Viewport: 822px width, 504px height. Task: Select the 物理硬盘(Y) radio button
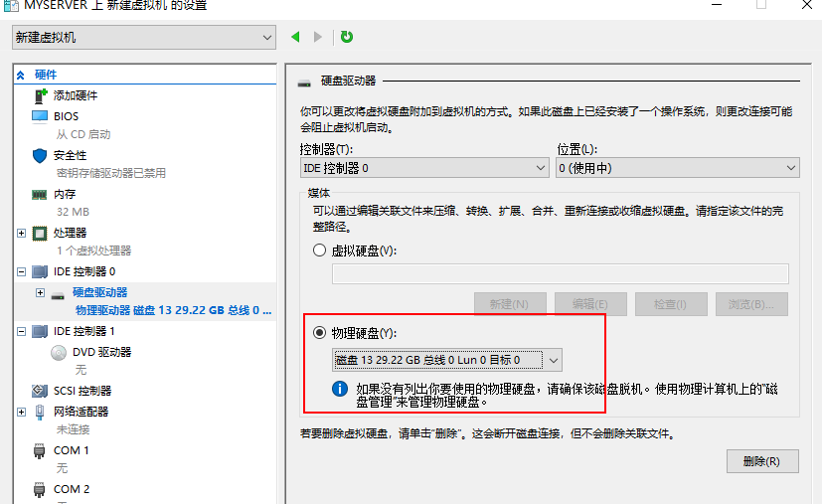point(319,332)
